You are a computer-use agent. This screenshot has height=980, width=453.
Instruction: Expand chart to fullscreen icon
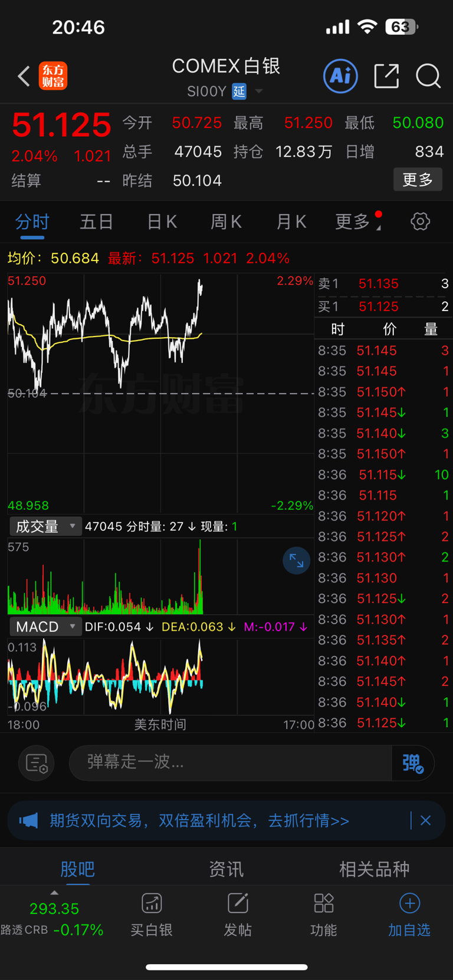296,561
